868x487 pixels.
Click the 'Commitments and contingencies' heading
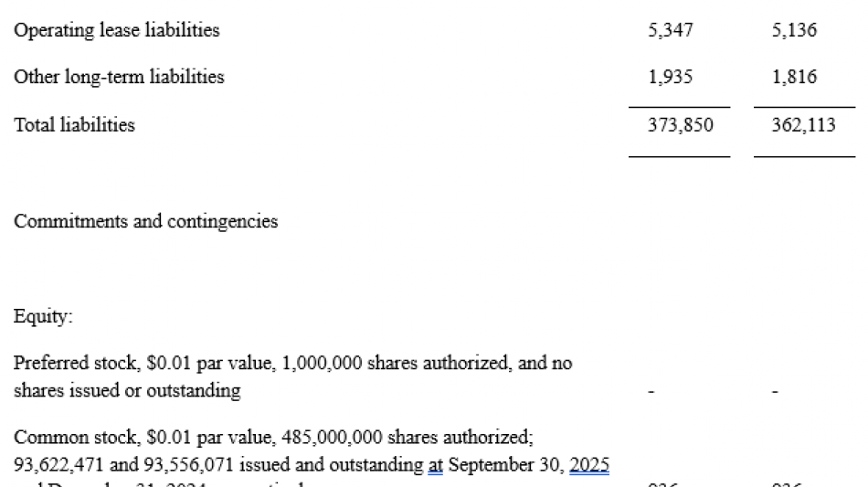(x=146, y=221)
